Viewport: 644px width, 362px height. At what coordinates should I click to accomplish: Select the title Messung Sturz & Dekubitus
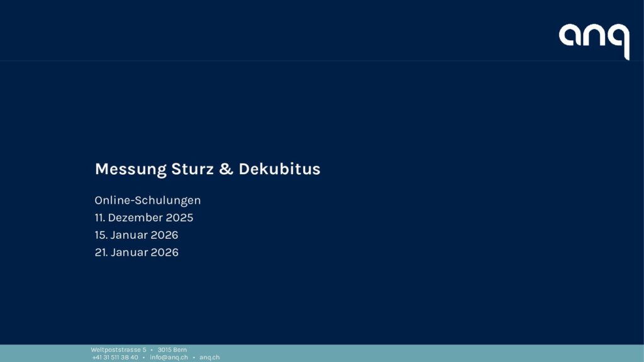coord(207,169)
